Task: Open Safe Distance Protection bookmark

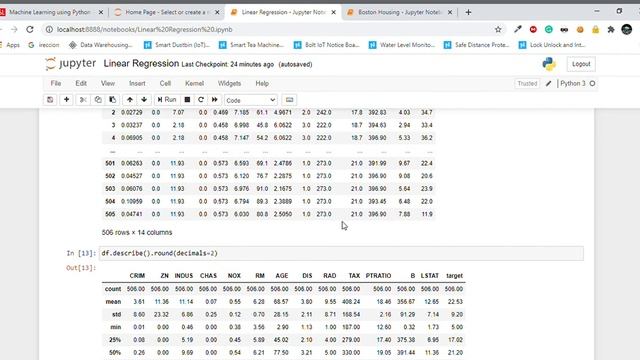Action: [476, 45]
